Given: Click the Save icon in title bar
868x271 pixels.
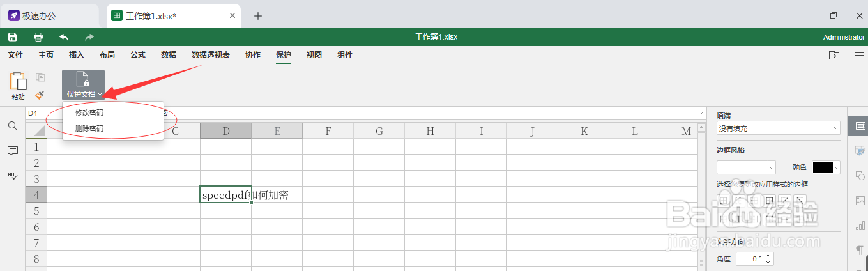Looking at the screenshot, I should 12,37.
